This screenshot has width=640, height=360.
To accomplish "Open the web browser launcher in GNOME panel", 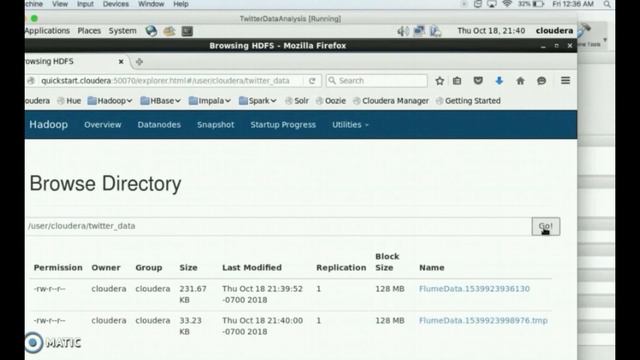I will point(151,31).
